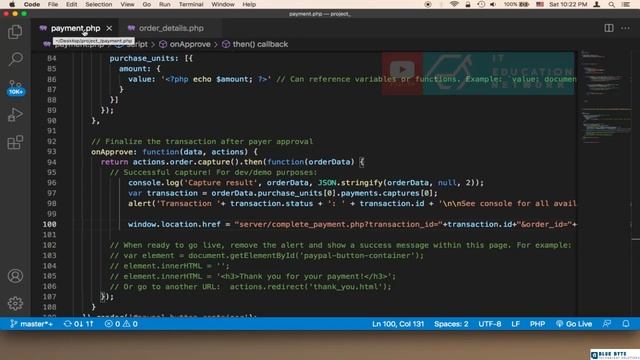This screenshot has height=360, width=640.
Task: Open the Help menu
Action: (249, 4)
